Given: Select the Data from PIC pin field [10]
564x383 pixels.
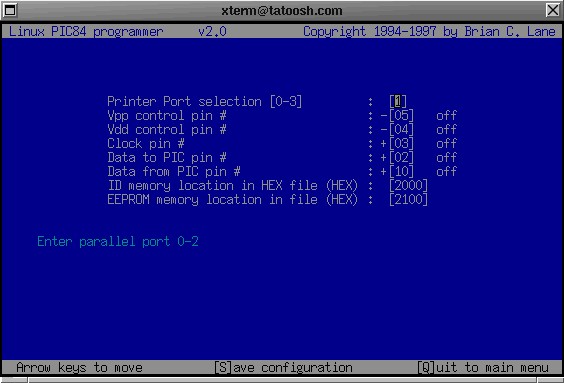Looking at the screenshot, I should point(401,172).
